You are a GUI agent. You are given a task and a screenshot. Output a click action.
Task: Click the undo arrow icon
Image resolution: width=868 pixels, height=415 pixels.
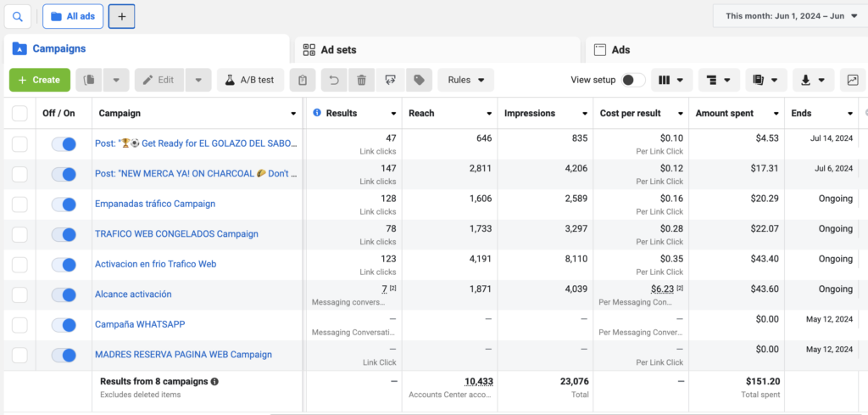click(x=334, y=80)
